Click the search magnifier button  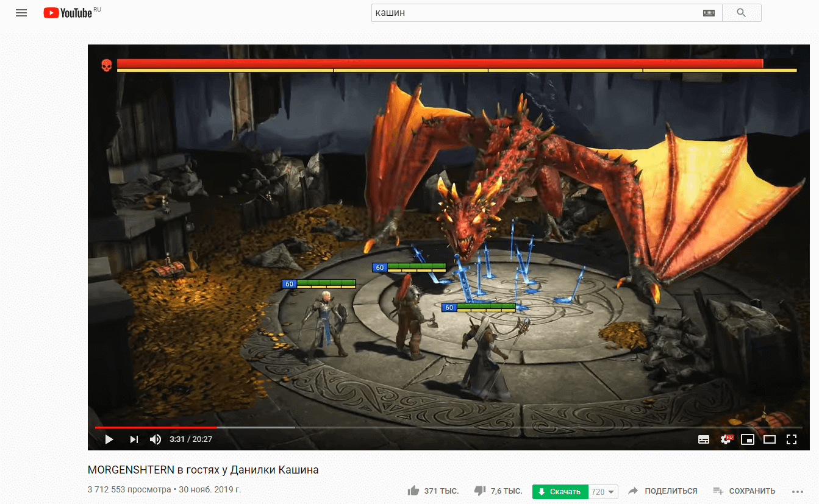(742, 13)
